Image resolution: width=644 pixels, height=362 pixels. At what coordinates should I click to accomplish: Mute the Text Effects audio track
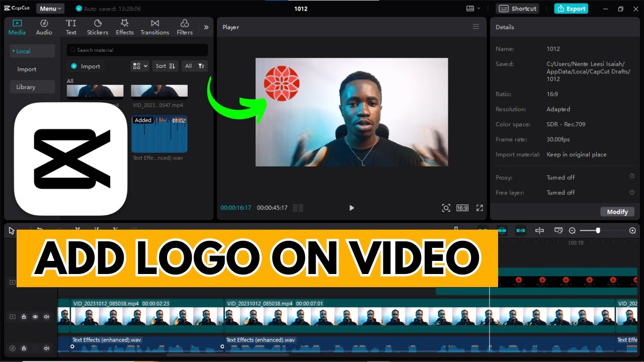tap(46, 348)
